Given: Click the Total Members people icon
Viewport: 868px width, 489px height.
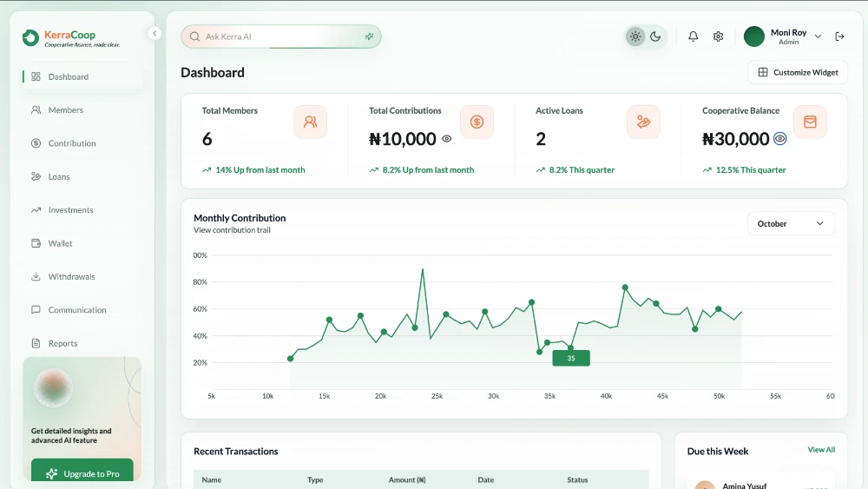Looking at the screenshot, I should [310, 122].
